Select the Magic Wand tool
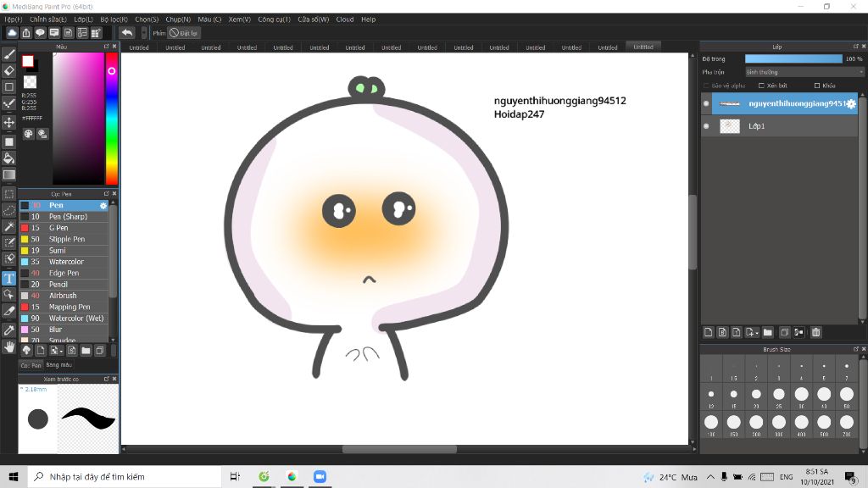 [x=8, y=226]
